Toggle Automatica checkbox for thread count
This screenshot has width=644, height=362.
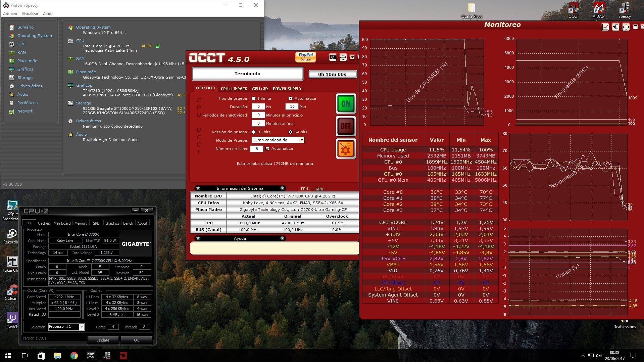pos(267,148)
